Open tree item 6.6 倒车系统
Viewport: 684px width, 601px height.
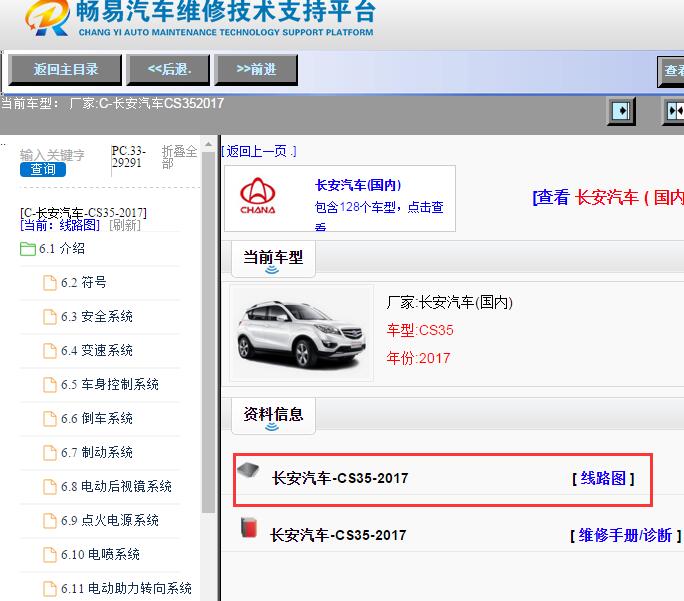pos(96,419)
